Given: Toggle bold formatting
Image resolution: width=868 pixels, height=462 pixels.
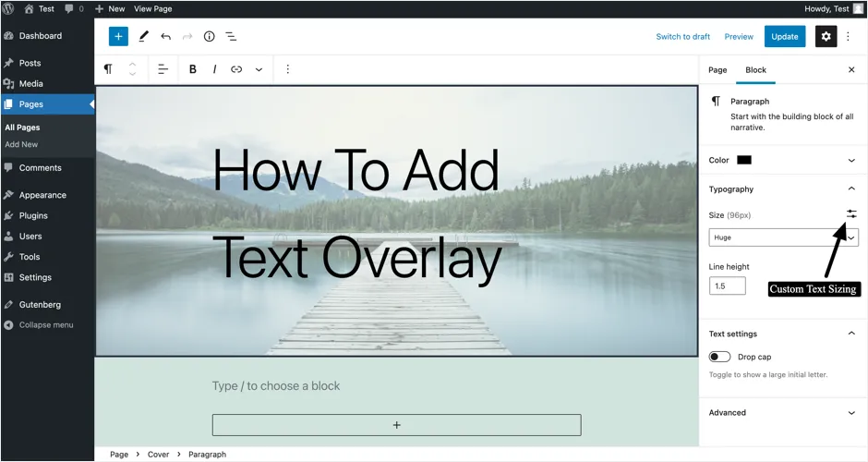Looking at the screenshot, I should (193, 69).
